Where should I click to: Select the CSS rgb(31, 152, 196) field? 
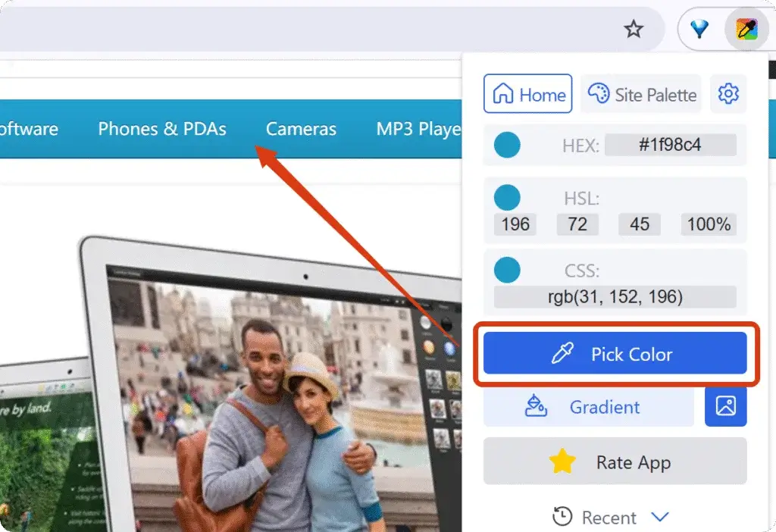(x=615, y=296)
